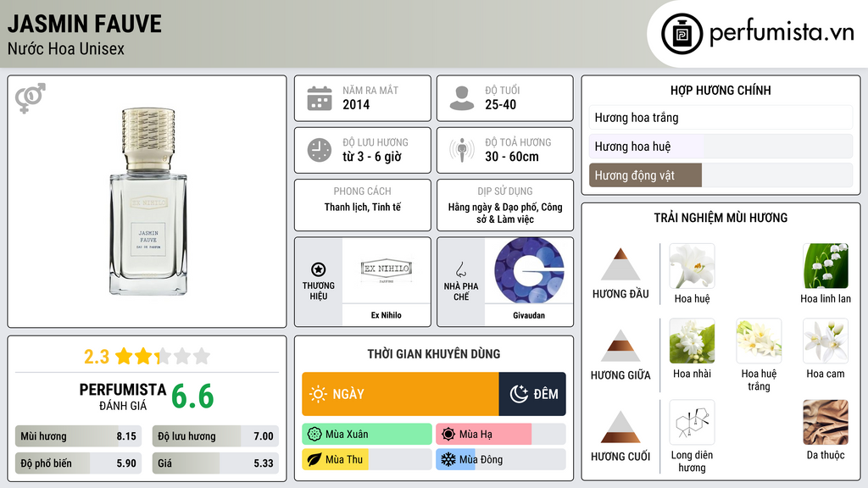Click the dark Đêm time bar
Image resolution: width=868 pixels, height=488 pixels.
click(532, 394)
